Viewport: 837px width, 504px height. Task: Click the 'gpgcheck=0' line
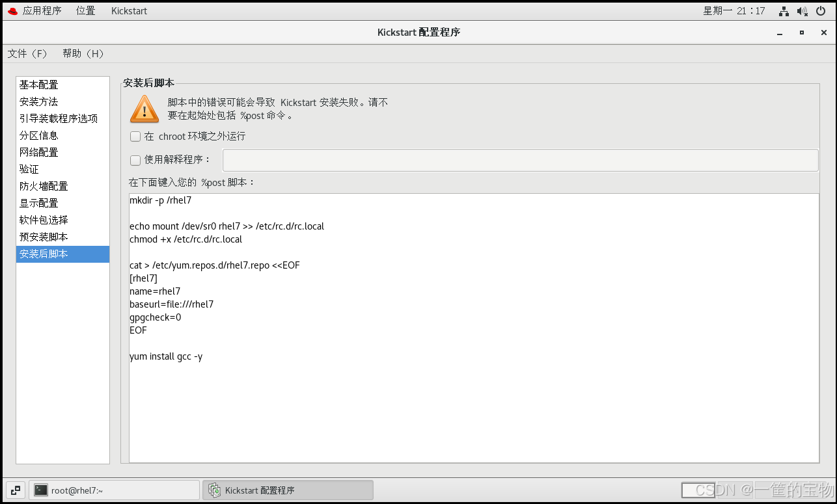click(156, 317)
